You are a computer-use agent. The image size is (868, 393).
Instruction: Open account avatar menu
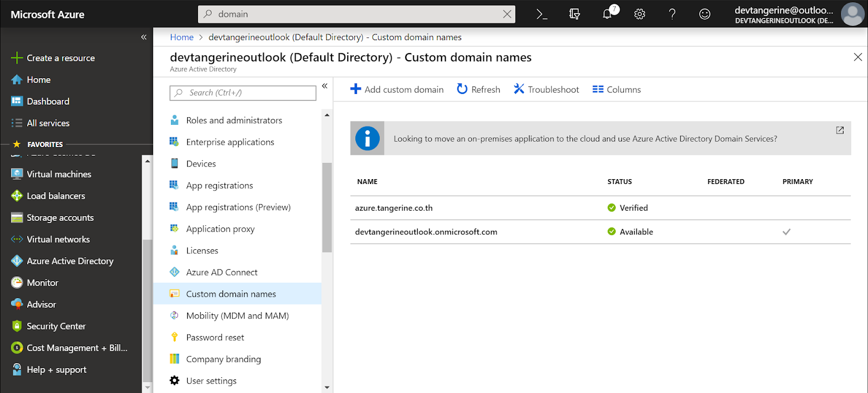pos(852,14)
